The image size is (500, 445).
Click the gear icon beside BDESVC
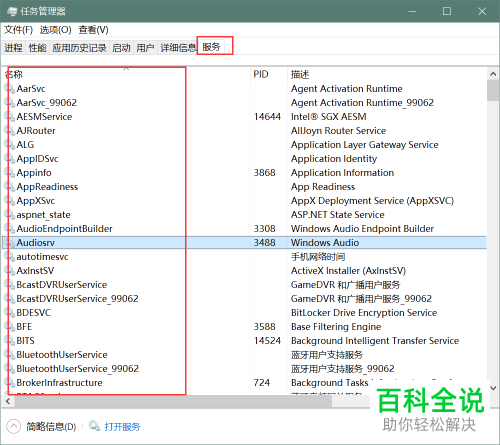coord(10,313)
